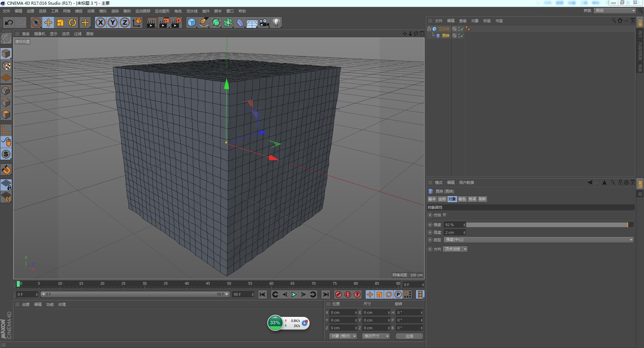644x348 pixels.
Task: Collapse the 立方体 hierarchy in the object manager
Action: click(x=429, y=28)
